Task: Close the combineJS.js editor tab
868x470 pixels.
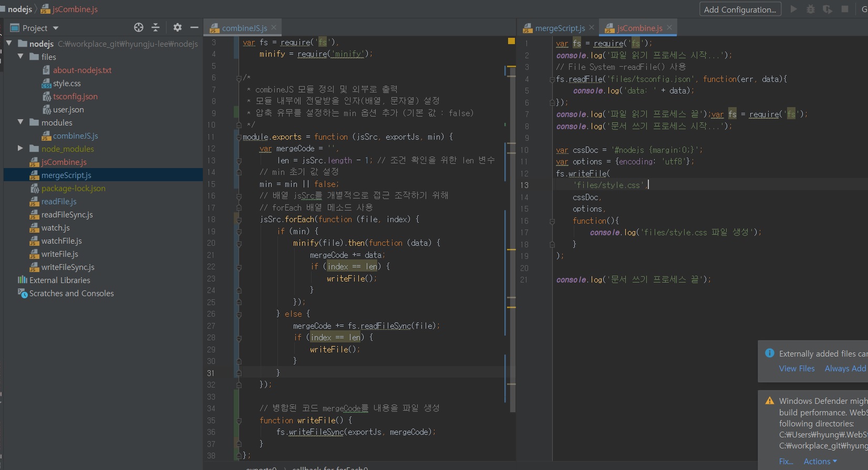Action: 274,28
